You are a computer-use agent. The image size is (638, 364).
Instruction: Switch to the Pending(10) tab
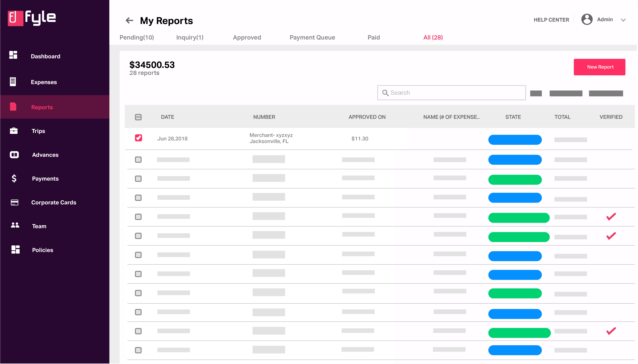(x=137, y=38)
